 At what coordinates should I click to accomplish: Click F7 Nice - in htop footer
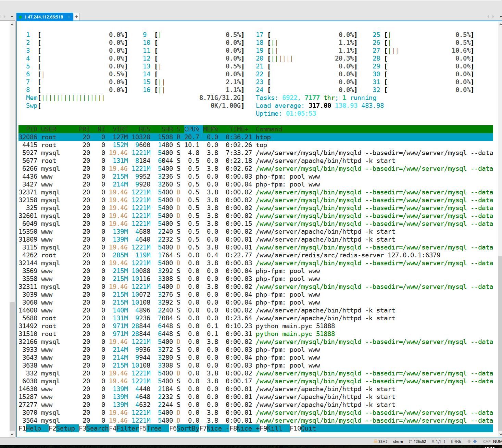[x=214, y=428]
